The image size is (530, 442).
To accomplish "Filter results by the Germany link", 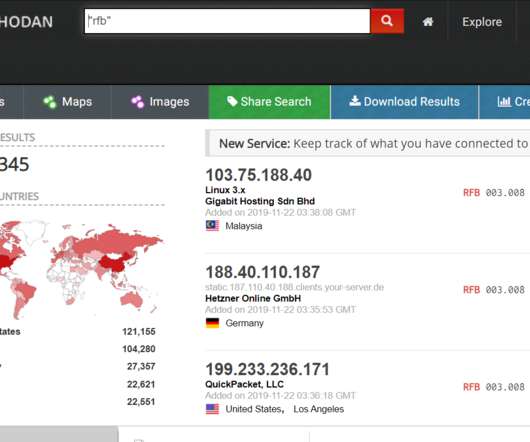I will pos(244,323).
